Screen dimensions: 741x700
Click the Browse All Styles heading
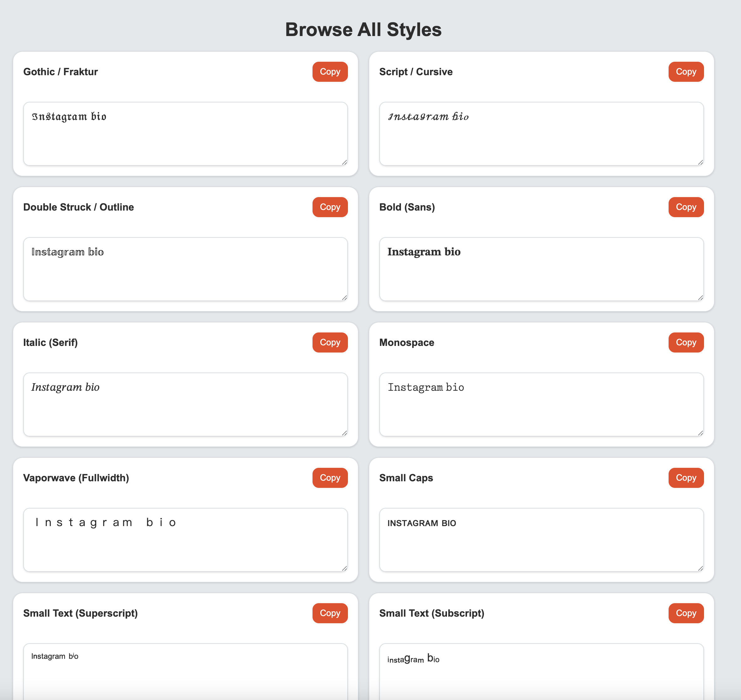[x=364, y=29]
